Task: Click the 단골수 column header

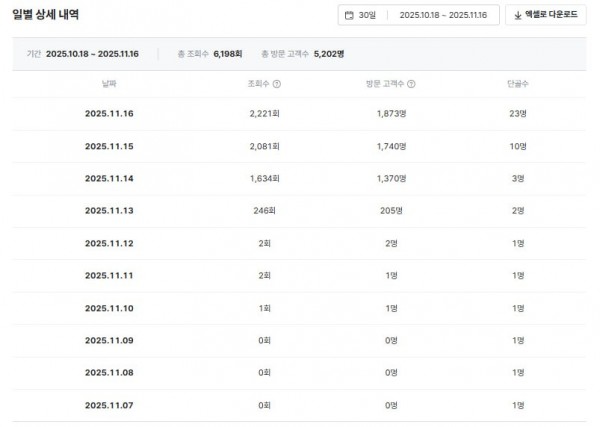Action: [x=519, y=84]
